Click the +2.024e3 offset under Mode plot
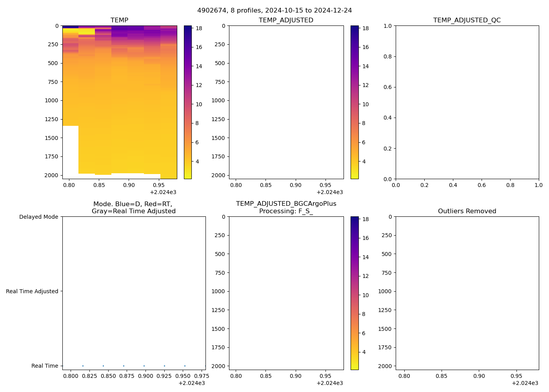The height and width of the screenshot is (392, 549). pyautogui.click(x=191, y=383)
